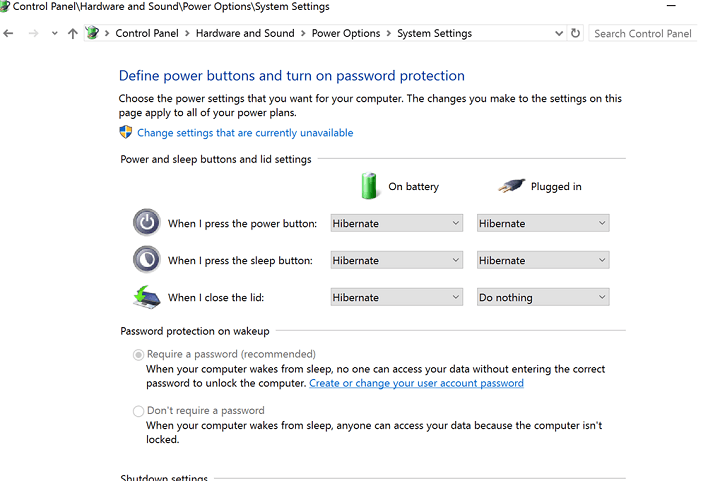Screen dimensions: 720x481
Task: Click the power button icon
Action: click(146, 223)
